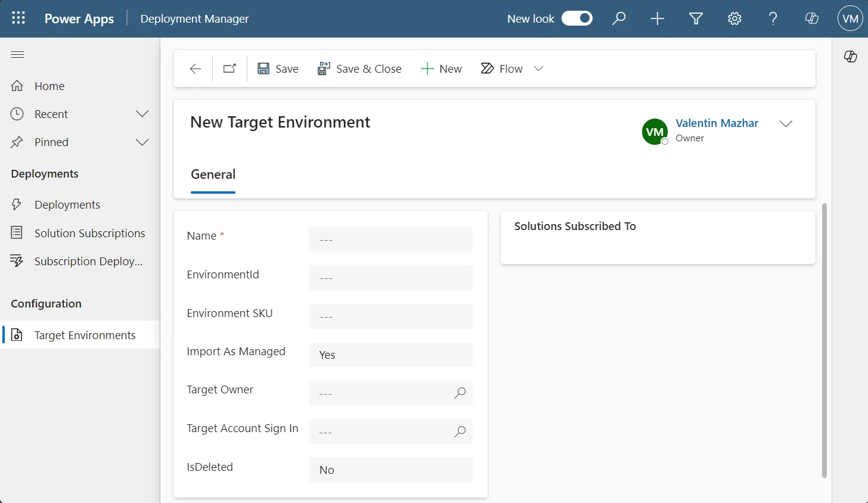Expand the header owner chevron
The height and width of the screenshot is (503, 868).
(x=786, y=124)
